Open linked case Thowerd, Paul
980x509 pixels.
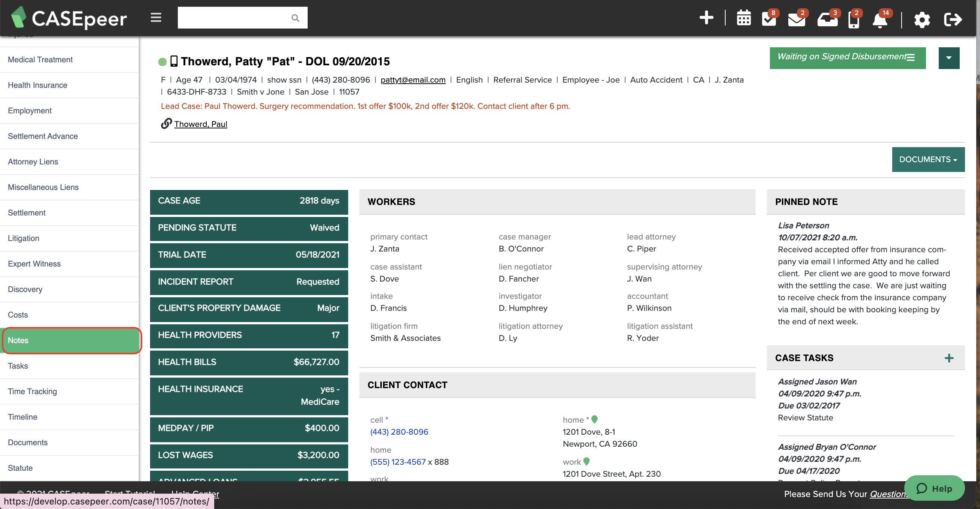pyautogui.click(x=200, y=124)
